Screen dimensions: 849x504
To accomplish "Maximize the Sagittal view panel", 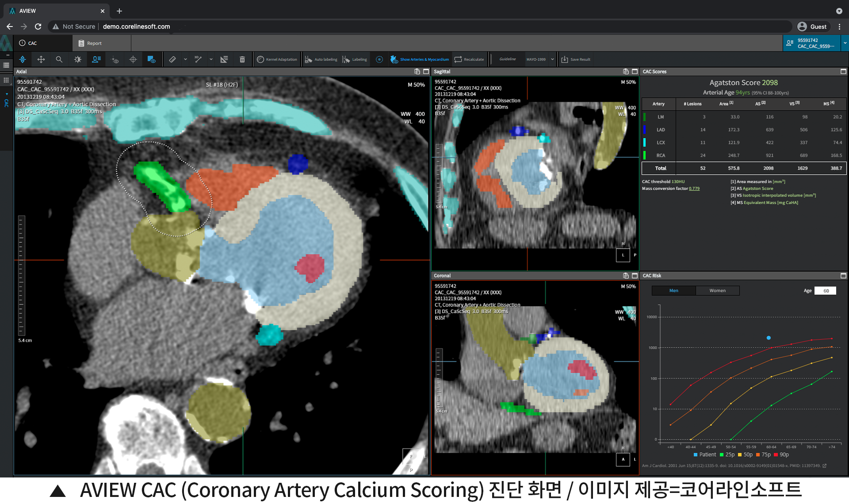I will [635, 72].
